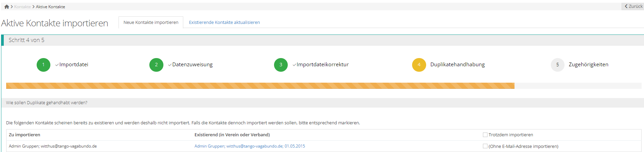
Task: Click the orange striped progress bar
Action: (x=260, y=86)
